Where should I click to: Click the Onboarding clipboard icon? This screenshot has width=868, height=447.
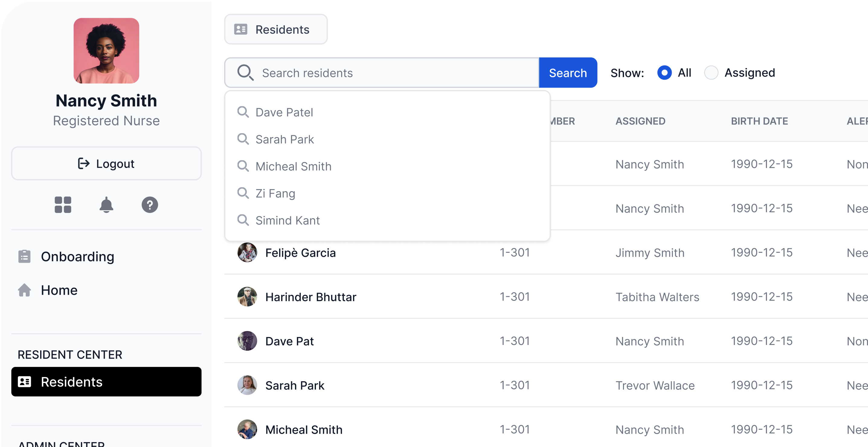click(24, 257)
